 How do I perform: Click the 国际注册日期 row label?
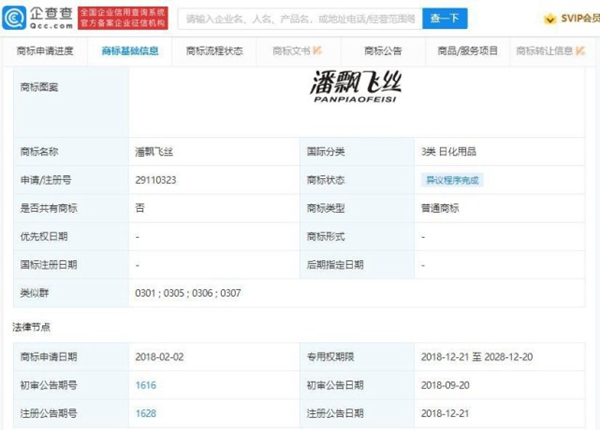[49, 265]
